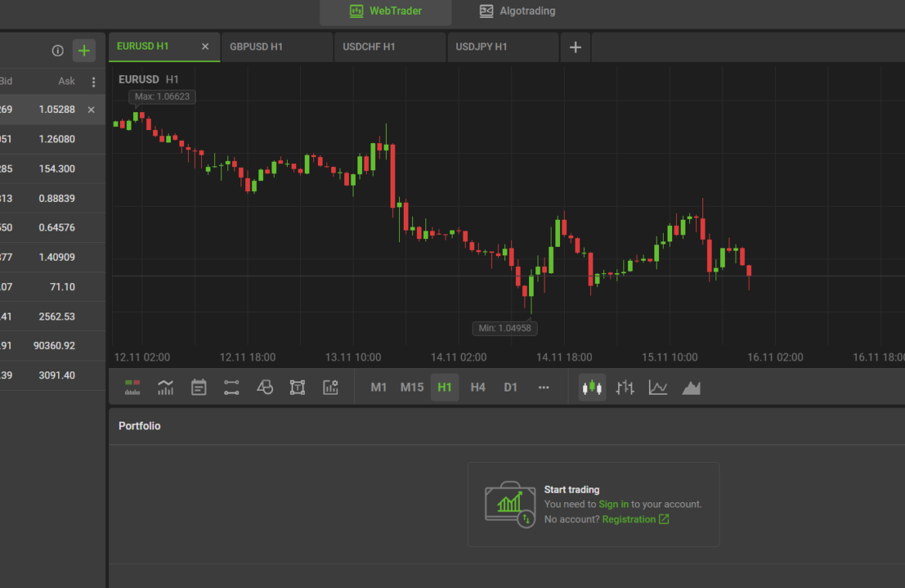Viewport: 905px width, 588px height.
Task: Sort watchlist by Ask column header
Action: click(67, 81)
